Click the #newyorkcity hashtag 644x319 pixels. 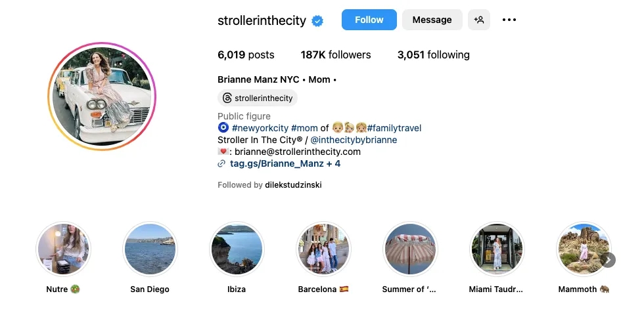pos(260,128)
